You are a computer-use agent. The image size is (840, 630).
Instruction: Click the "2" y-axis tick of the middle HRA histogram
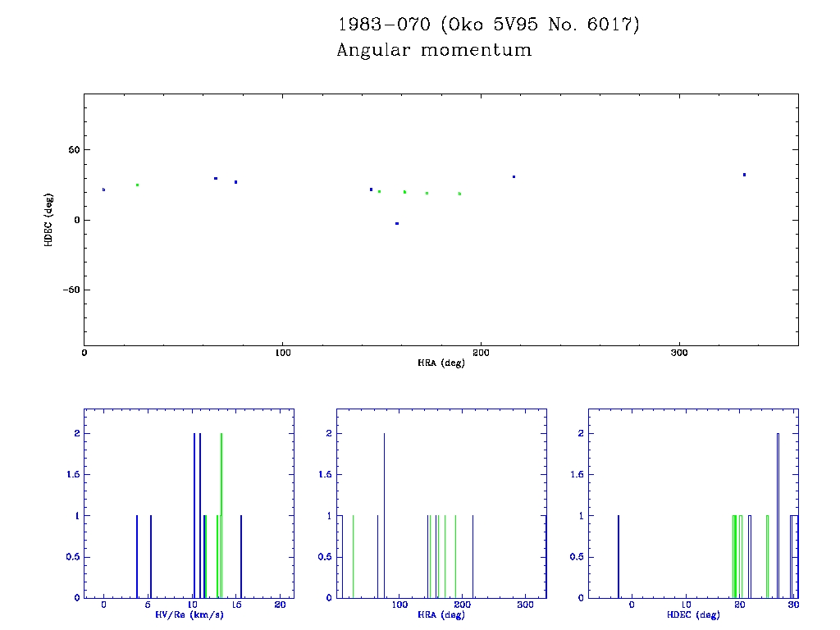(329, 433)
